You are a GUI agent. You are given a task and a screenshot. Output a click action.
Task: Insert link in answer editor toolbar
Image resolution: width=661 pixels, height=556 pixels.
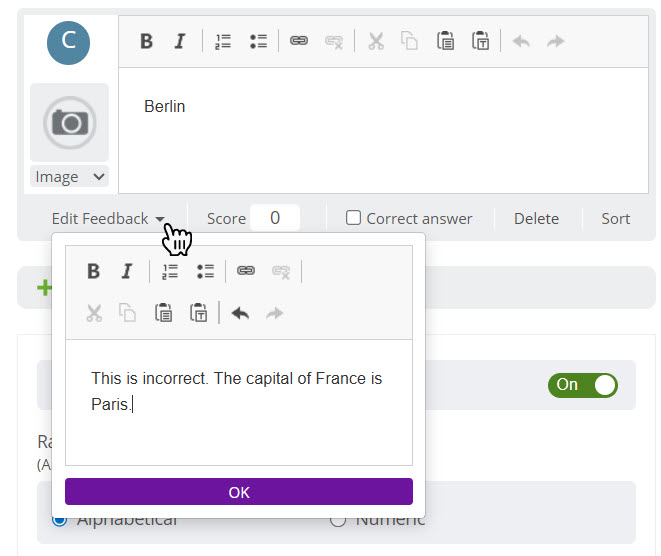[298, 41]
